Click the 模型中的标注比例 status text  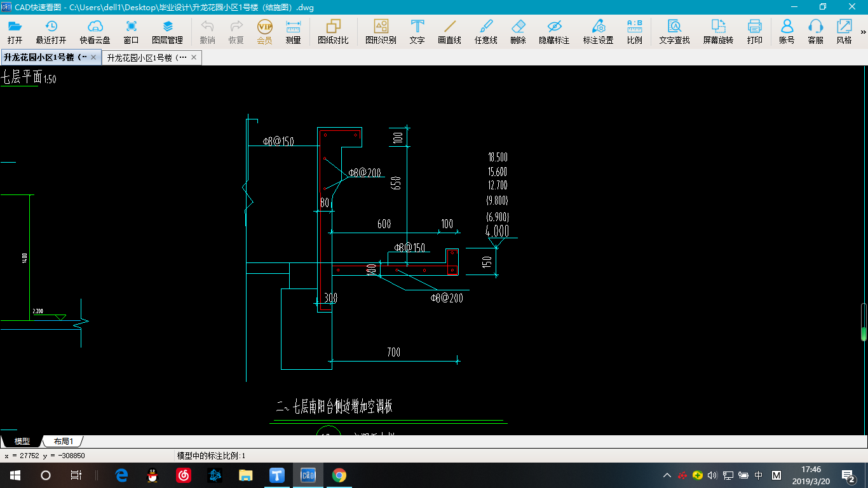(x=211, y=456)
